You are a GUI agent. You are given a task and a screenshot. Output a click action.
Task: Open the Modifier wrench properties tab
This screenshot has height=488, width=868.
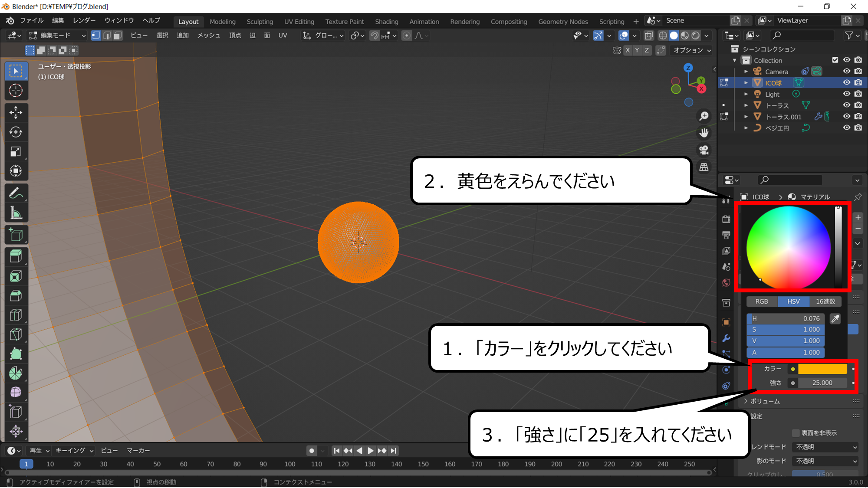726,338
